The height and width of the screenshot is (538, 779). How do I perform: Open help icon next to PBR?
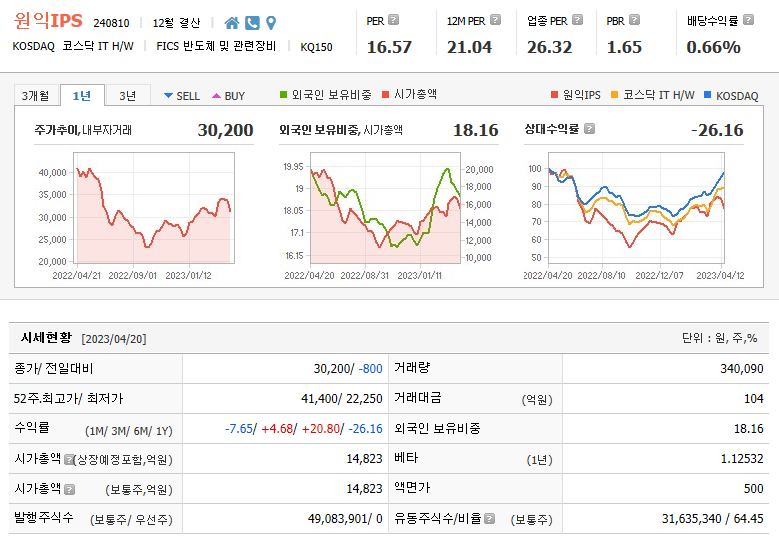[x=634, y=20]
